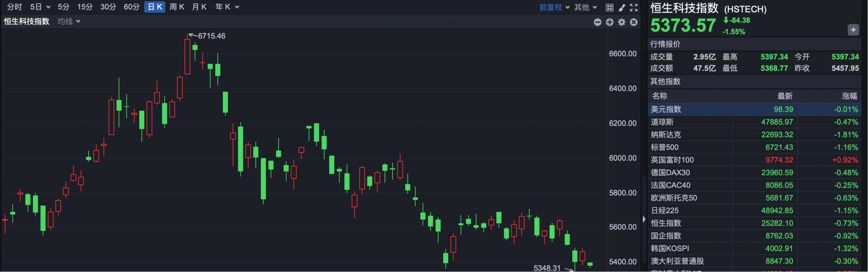Screen dimensions: 868x272
Task: Open the 5日 period dropdown
Action: point(40,7)
